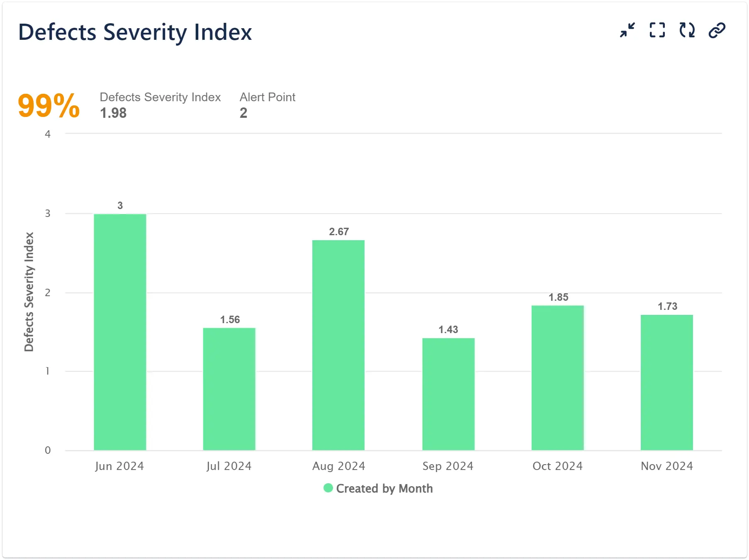Click the 2.67 data label
The image size is (749, 560).
339,231
